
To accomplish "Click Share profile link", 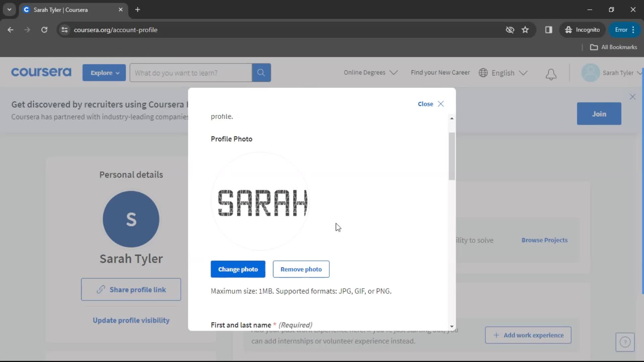I will click(131, 290).
